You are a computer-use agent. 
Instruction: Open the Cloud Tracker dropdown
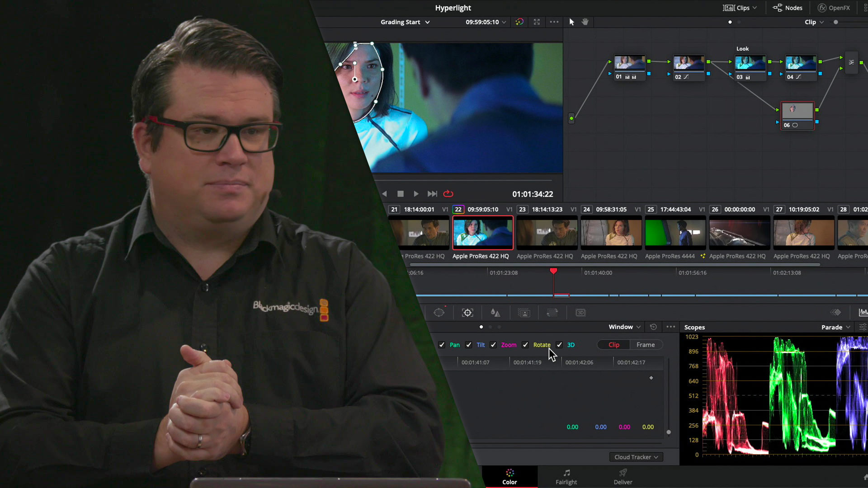pos(636,457)
